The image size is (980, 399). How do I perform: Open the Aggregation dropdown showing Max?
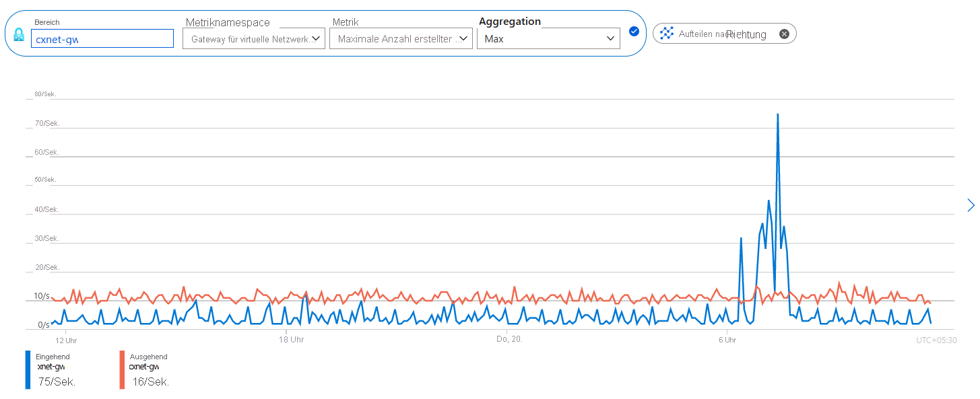point(548,39)
